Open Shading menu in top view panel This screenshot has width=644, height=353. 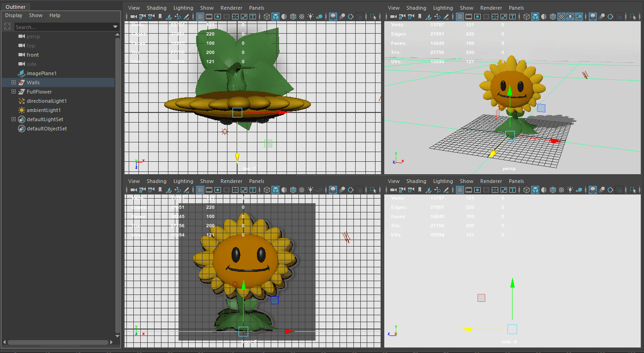(x=156, y=8)
